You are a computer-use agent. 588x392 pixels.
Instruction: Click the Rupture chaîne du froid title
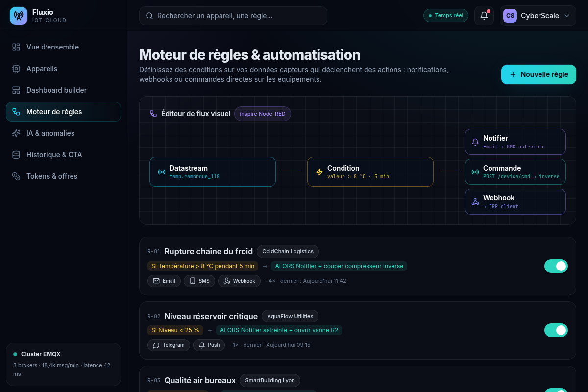pyautogui.click(x=209, y=251)
